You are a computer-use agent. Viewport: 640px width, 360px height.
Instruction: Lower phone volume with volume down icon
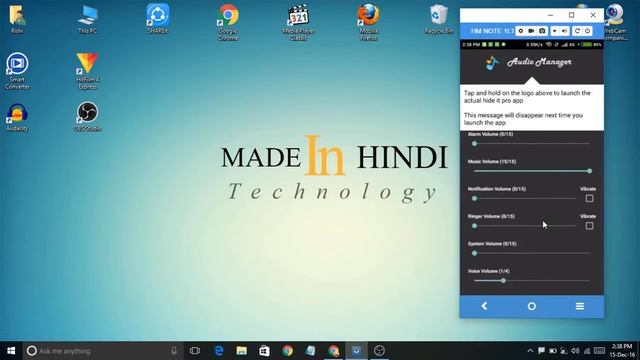(x=555, y=31)
